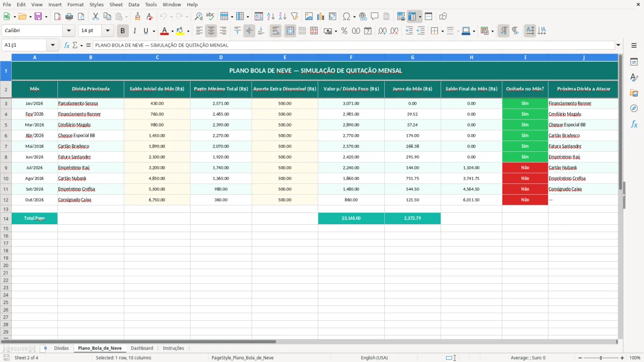Click the Cut scissors icon

tap(96, 17)
